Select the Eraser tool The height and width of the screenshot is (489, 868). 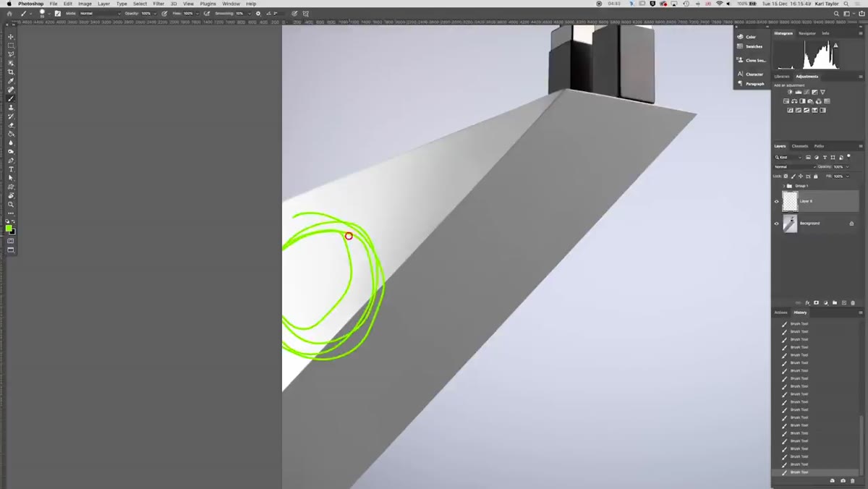click(x=11, y=125)
